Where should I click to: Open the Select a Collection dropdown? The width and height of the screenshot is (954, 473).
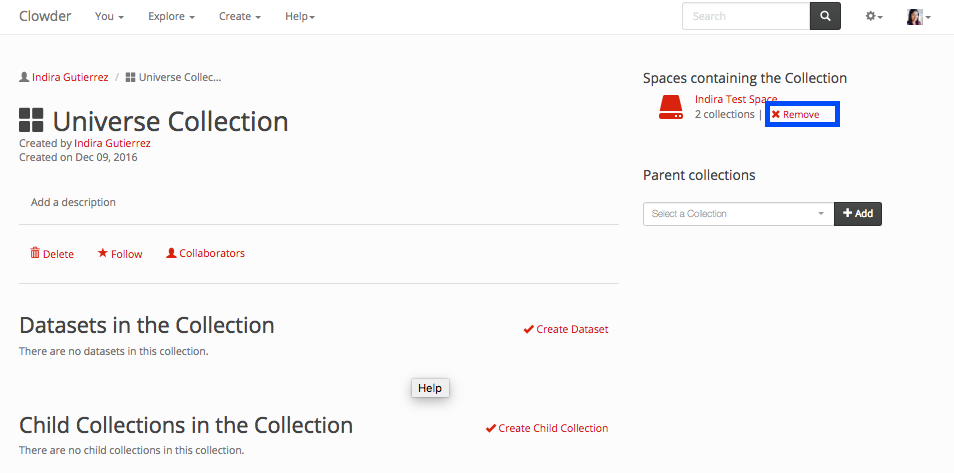pyautogui.click(x=738, y=214)
